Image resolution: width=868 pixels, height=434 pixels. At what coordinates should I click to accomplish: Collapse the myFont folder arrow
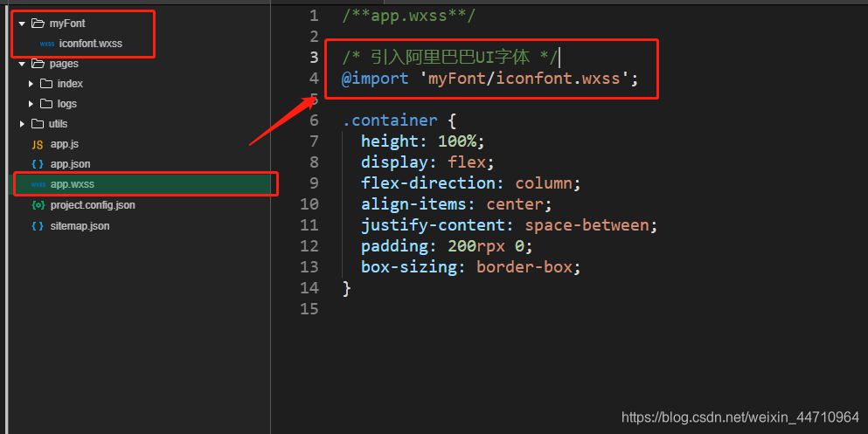(x=22, y=24)
